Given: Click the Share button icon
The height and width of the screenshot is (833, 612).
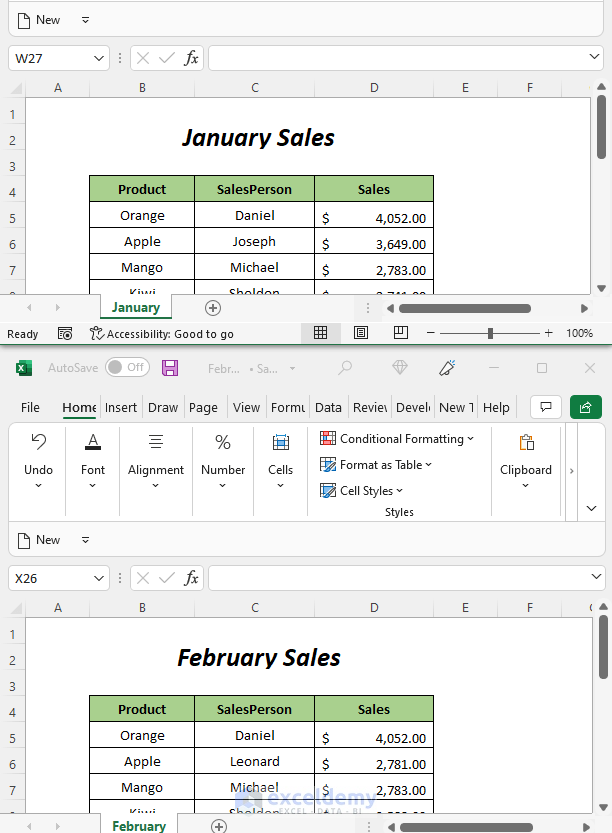Looking at the screenshot, I should (586, 407).
